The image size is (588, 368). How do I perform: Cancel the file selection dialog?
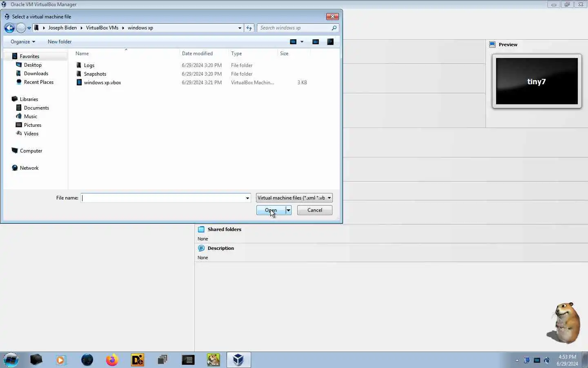[x=314, y=210]
